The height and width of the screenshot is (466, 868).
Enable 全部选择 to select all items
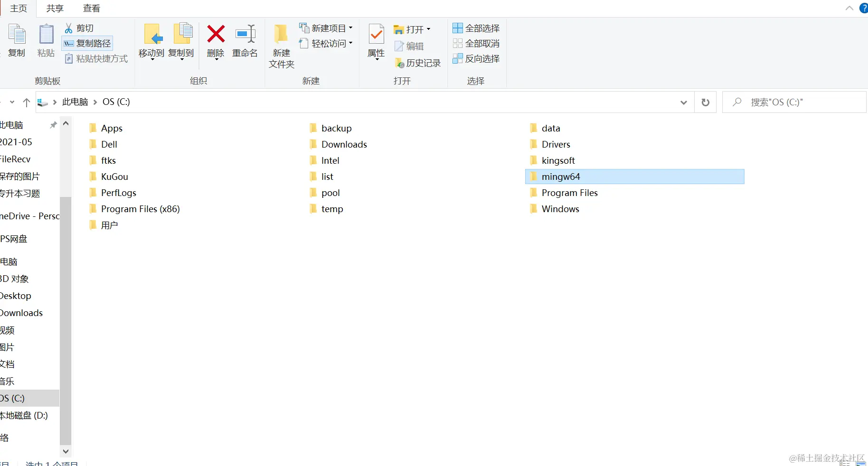point(476,28)
